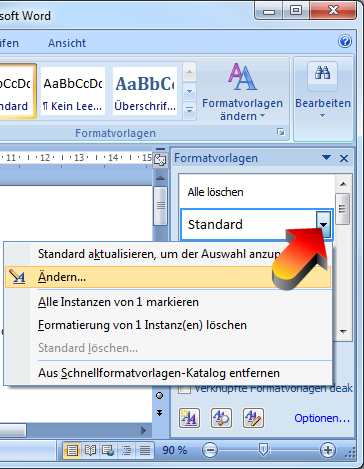Viewport: 364px width, 469px height.
Task: Open the Formatinspektor icon button
Action: (221, 418)
